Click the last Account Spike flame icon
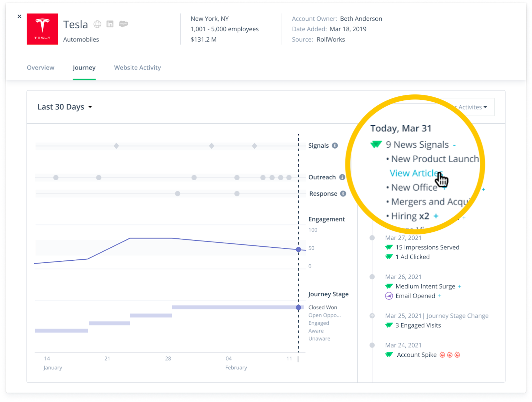 click(457, 355)
